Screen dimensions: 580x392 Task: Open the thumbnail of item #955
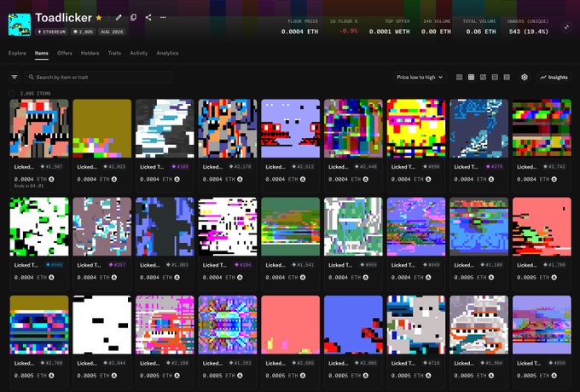click(353, 227)
